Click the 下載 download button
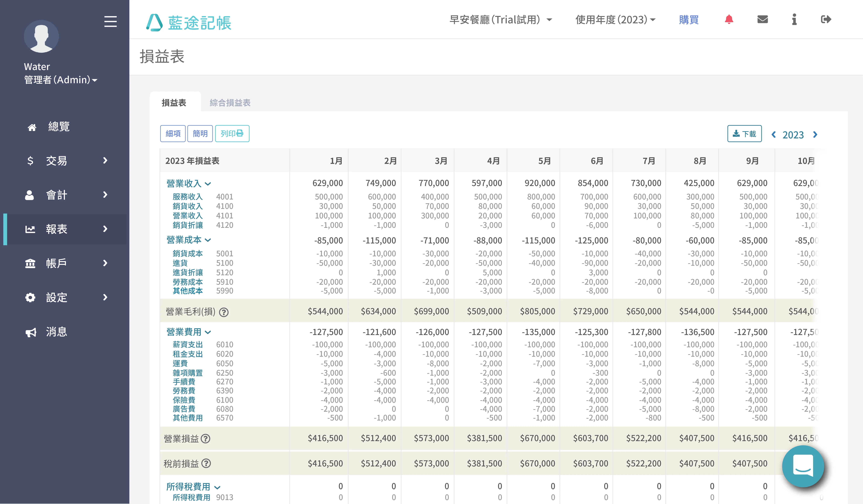This screenshot has height=504, width=863. [744, 134]
